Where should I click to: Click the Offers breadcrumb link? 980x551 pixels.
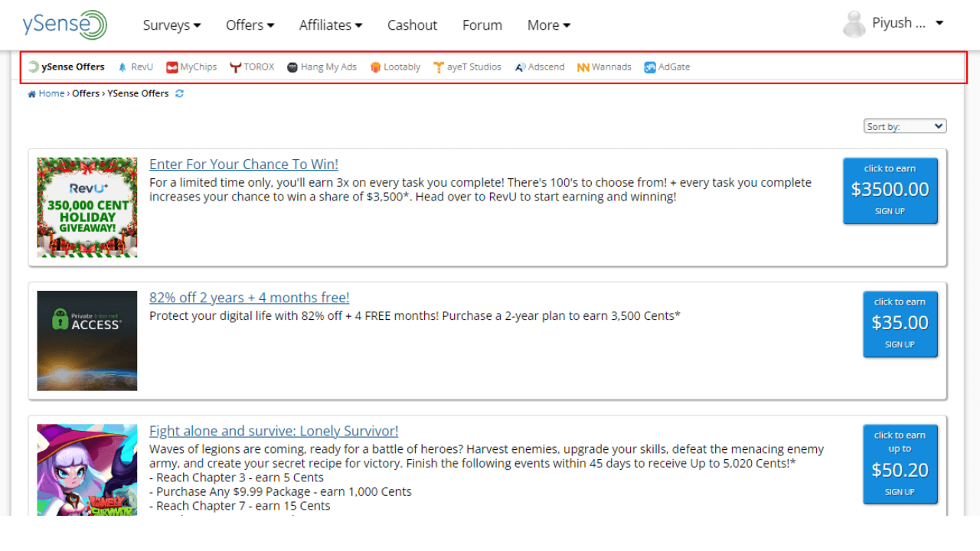coord(86,93)
